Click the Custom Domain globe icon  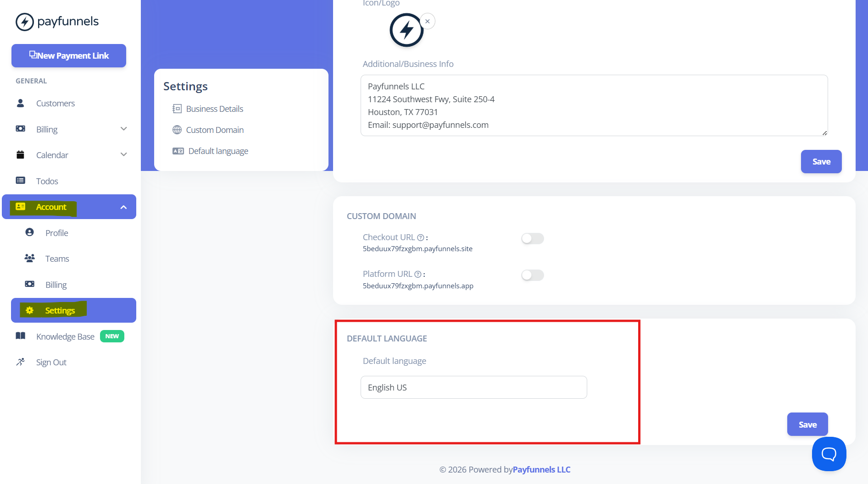pos(177,130)
